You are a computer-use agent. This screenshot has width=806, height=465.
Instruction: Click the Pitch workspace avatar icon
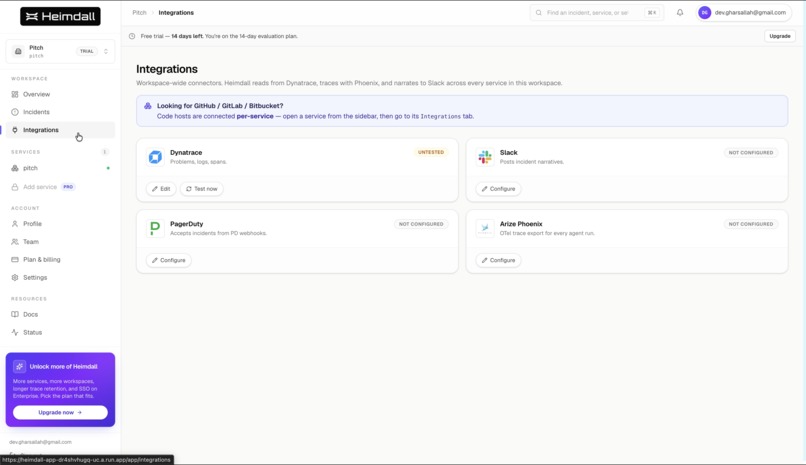point(18,51)
